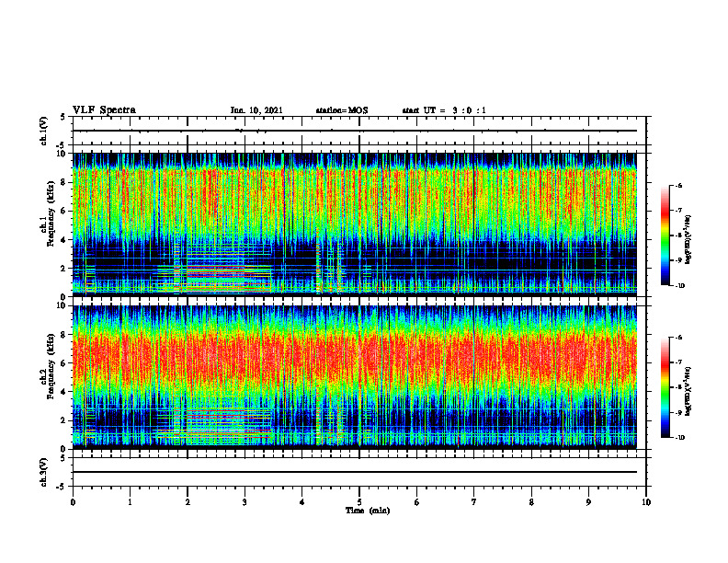Click the ch.2 spectrogram color scale bar
The image size is (728, 563).
coord(665,387)
